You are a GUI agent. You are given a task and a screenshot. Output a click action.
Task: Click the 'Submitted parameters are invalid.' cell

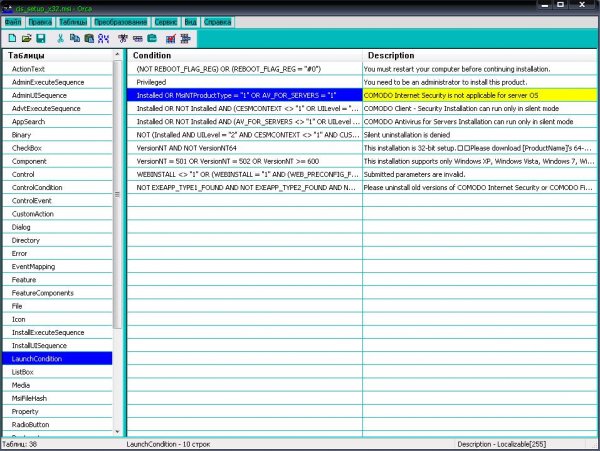click(479, 174)
